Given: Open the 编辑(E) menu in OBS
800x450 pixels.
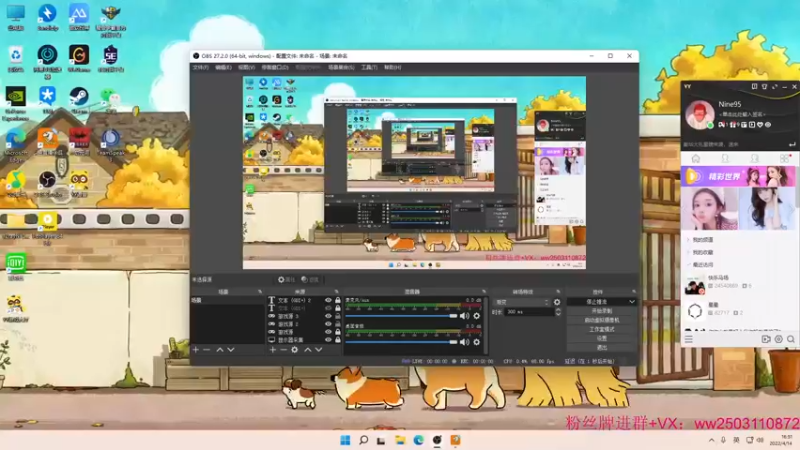Looking at the screenshot, I should [223, 67].
